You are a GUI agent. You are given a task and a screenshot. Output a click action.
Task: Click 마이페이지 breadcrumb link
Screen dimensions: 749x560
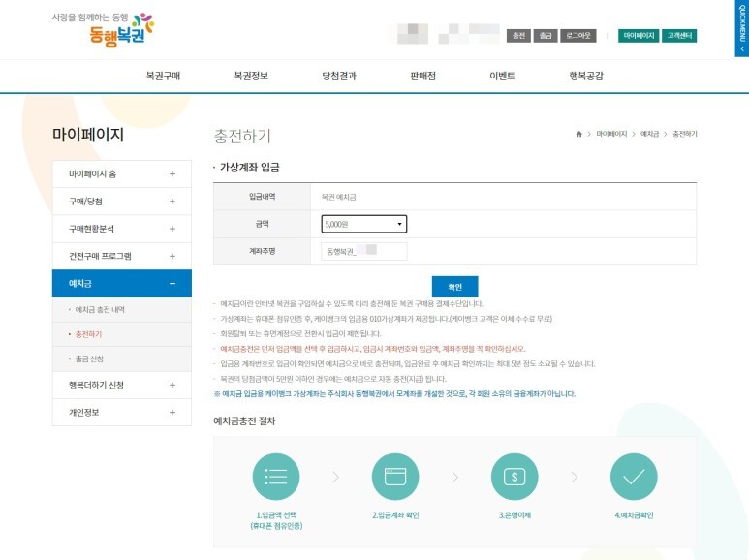[x=611, y=134]
